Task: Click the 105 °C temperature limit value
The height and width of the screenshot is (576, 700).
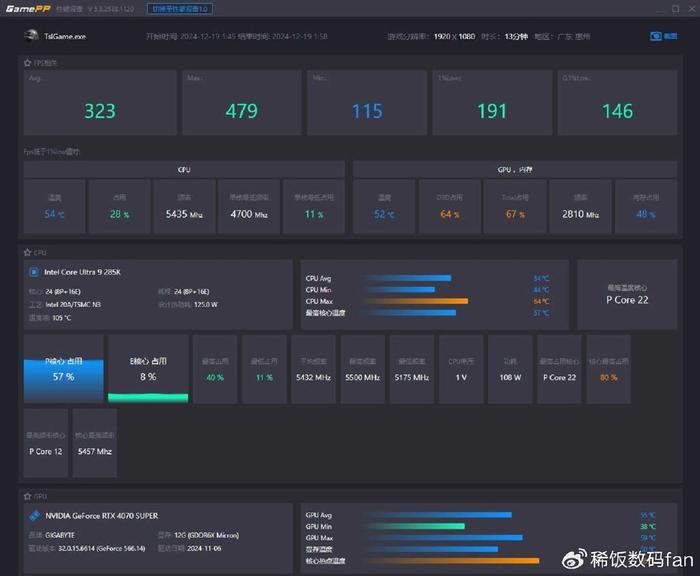Action: [62, 318]
